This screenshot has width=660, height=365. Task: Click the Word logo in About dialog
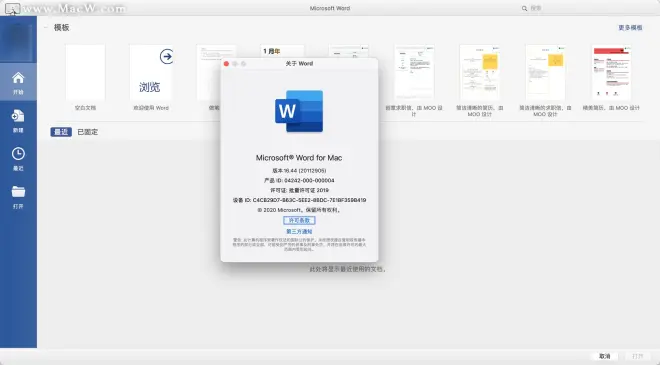pyautogui.click(x=299, y=111)
